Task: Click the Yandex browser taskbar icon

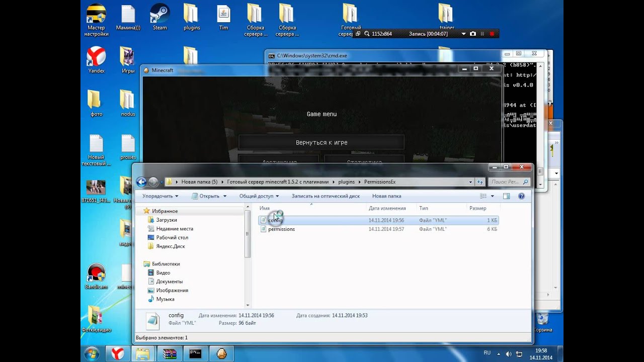Action: coord(117,354)
